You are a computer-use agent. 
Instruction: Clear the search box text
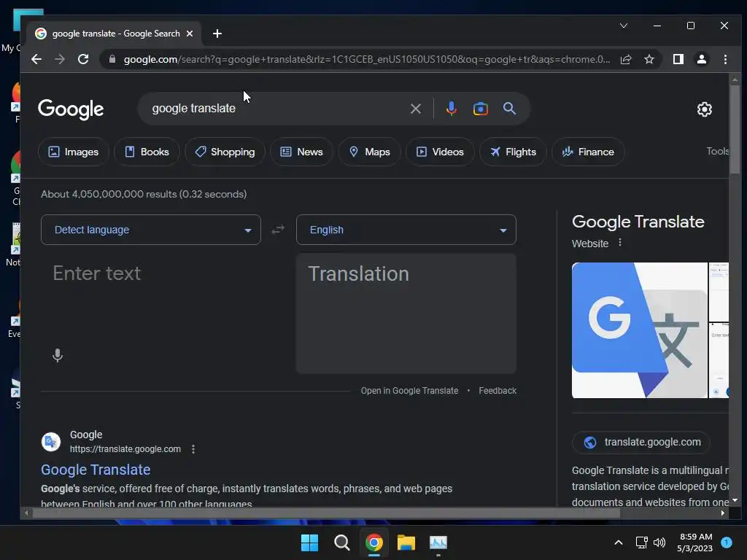click(415, 109)
